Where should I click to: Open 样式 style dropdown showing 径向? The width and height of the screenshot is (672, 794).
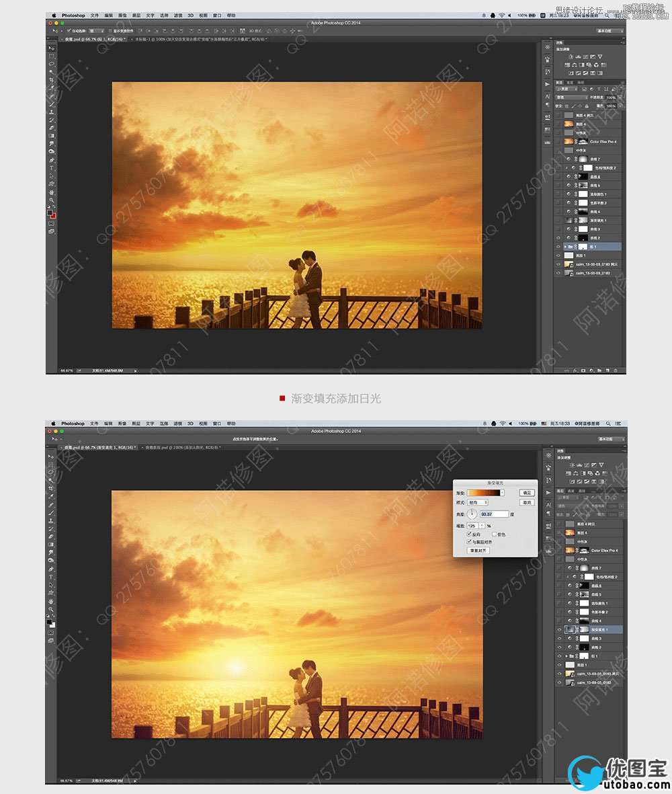478,502
